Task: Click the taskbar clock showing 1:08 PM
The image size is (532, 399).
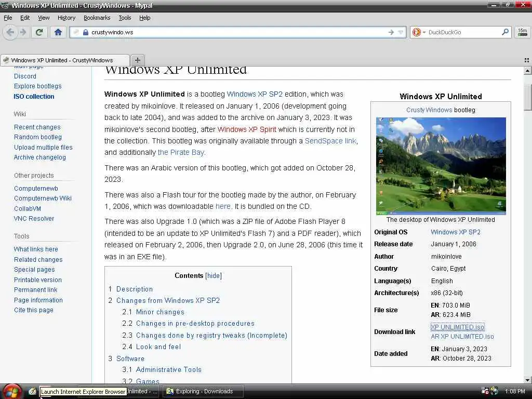Action: click(515, 391)
